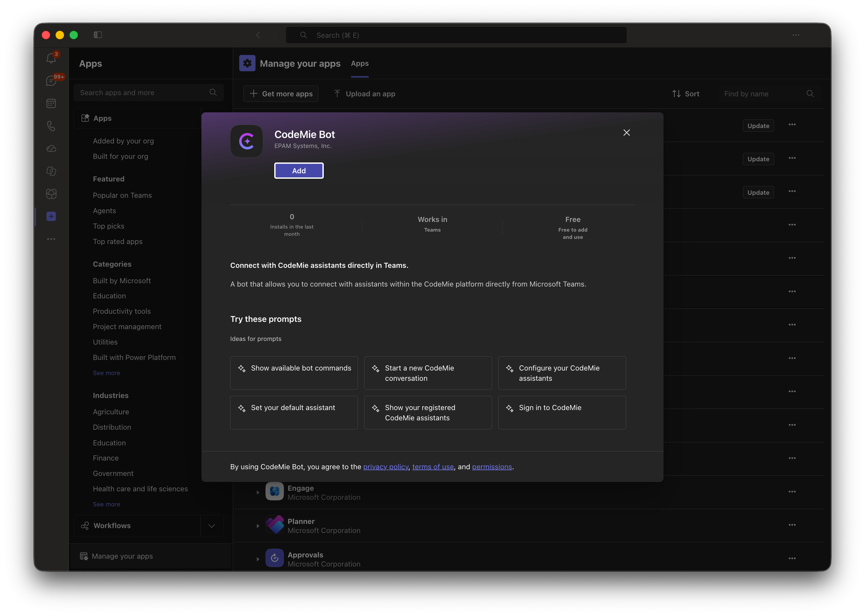Click See more under Categories
Image resolution: width=865 pixels, height=616 pixels.
tap(107, 373)
